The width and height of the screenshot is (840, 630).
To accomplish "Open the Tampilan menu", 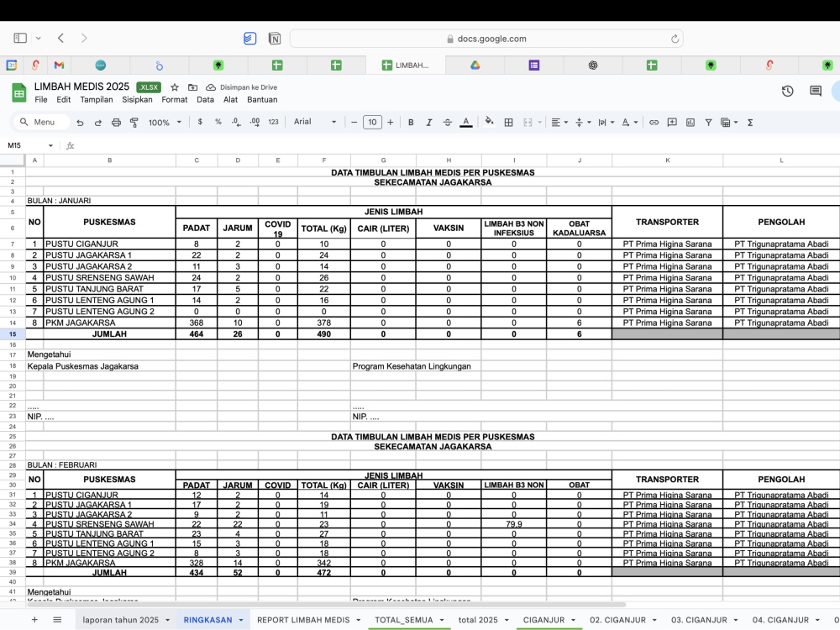I will (97, 100).
